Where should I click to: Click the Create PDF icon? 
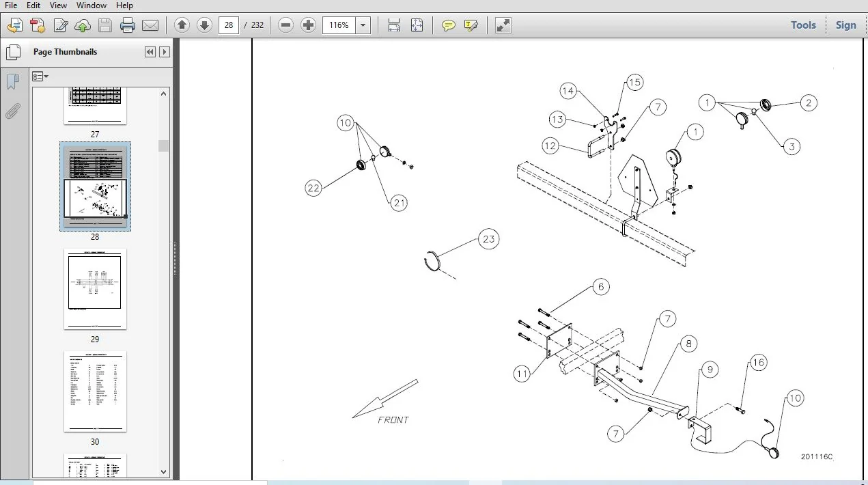[38, 26]
